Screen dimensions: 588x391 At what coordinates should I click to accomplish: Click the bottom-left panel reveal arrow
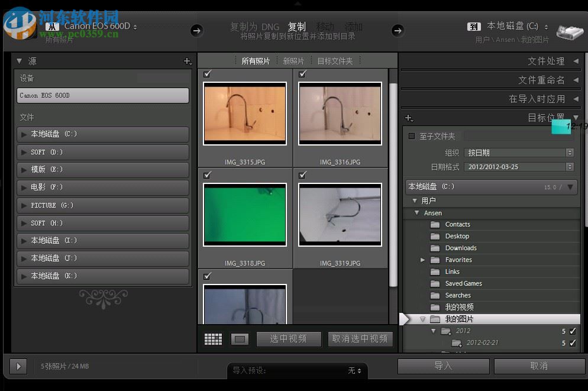pos(18,366)
